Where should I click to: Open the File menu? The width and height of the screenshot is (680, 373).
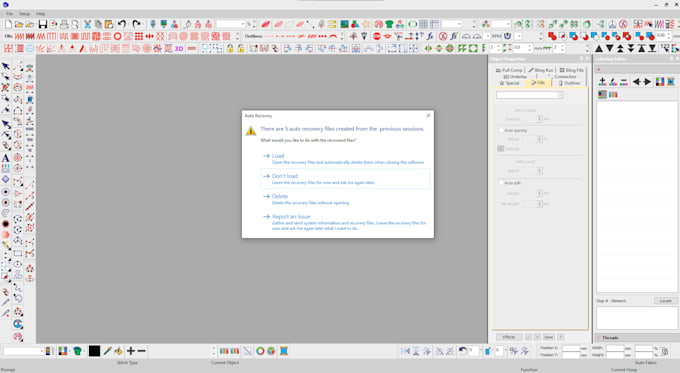(x=10, y=14)
